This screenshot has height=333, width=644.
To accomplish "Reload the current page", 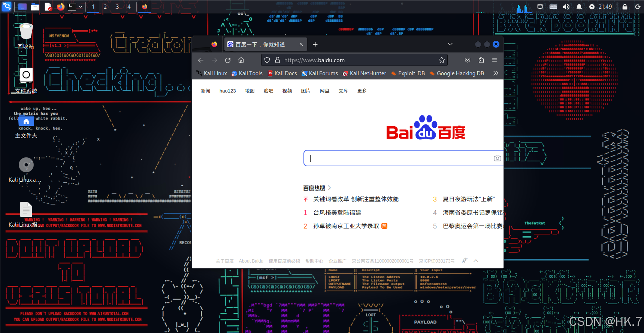I will pyautogui.click(x=228, y=60).
